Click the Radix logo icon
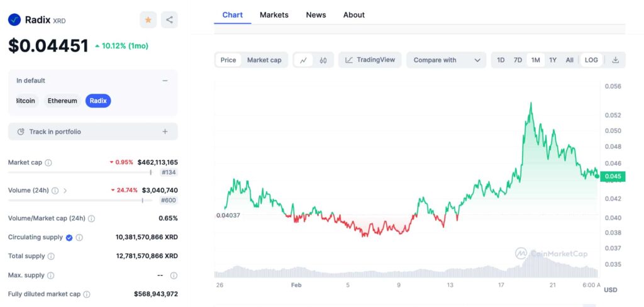644x307 pixels. 14,20
